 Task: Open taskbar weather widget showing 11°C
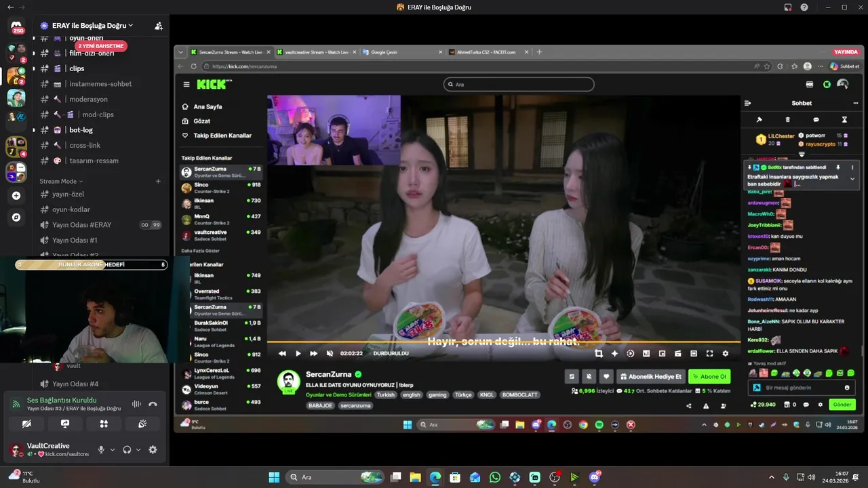point(24,476)
